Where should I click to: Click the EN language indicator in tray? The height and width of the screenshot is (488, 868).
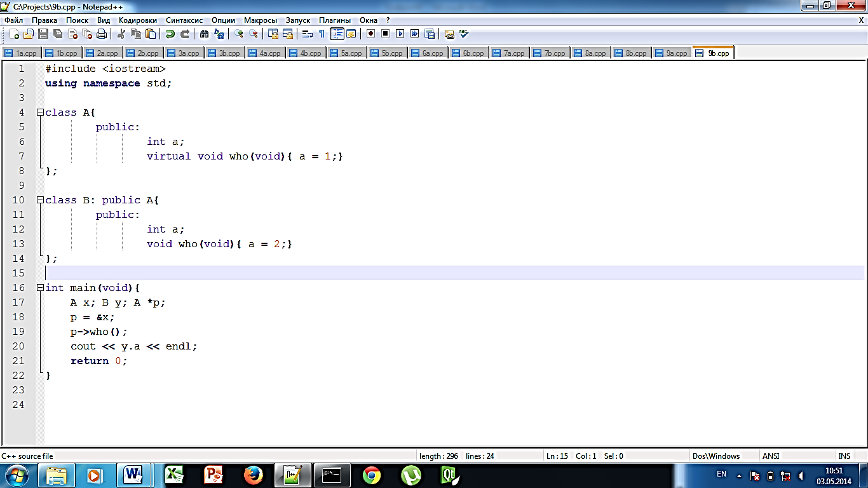click(721, 474)
